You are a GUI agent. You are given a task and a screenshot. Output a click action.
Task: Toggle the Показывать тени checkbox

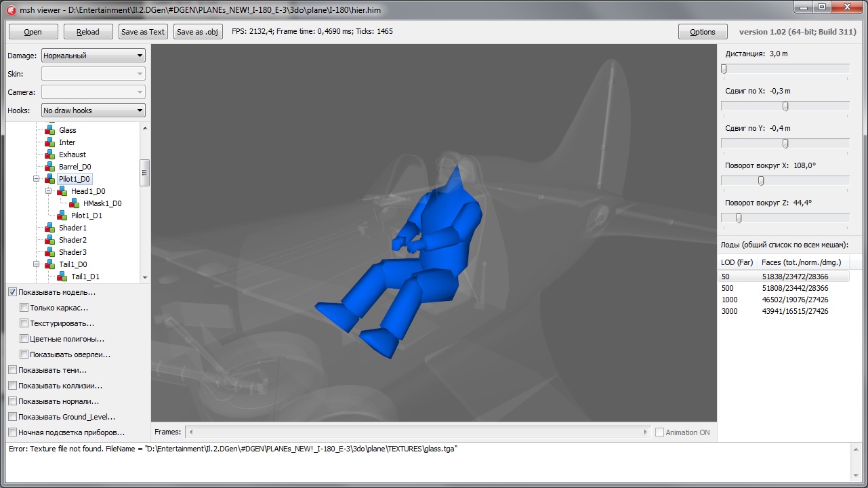(13, 370)
